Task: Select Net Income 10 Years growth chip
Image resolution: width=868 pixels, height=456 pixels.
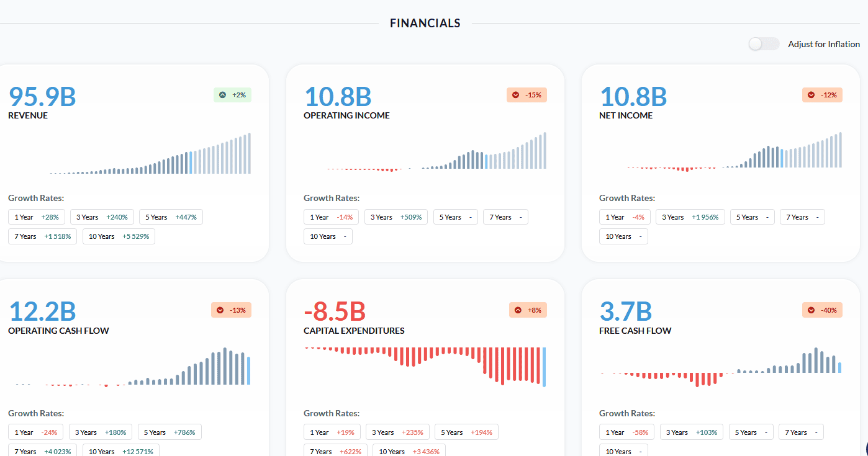Action: point(623,236)
